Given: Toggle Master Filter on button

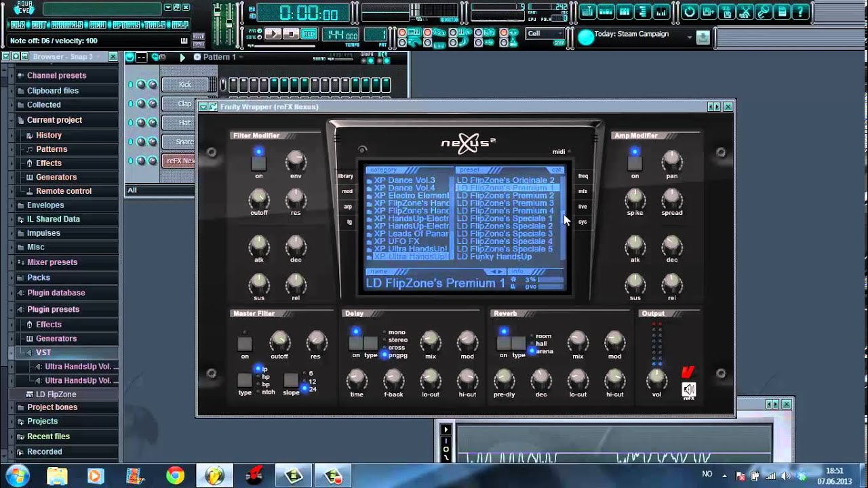Looking at the screenshot, I should [245, 343].
